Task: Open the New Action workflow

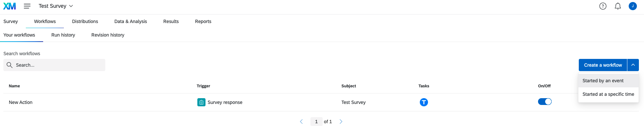Action: [21, 102]
